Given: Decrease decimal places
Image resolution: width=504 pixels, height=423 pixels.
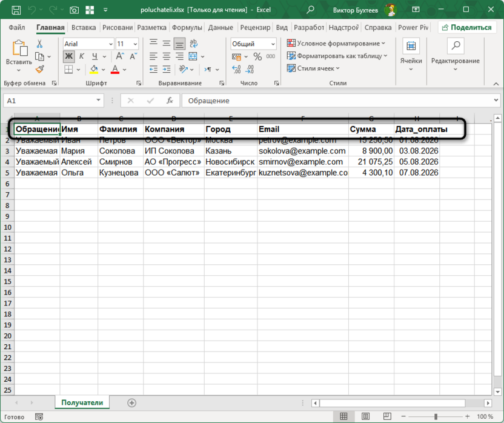Looking at the screenshot, I should pyautogui.click(x=250, y=69).
